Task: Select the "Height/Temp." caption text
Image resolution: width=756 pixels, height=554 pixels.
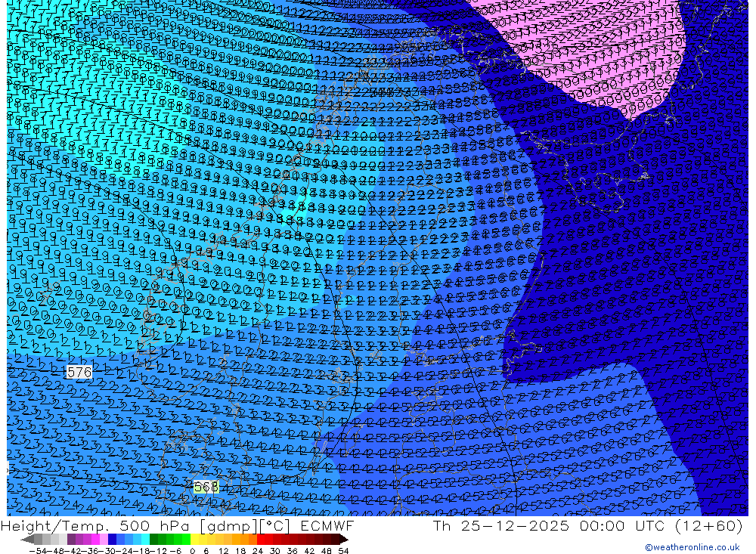Action: 54,525
